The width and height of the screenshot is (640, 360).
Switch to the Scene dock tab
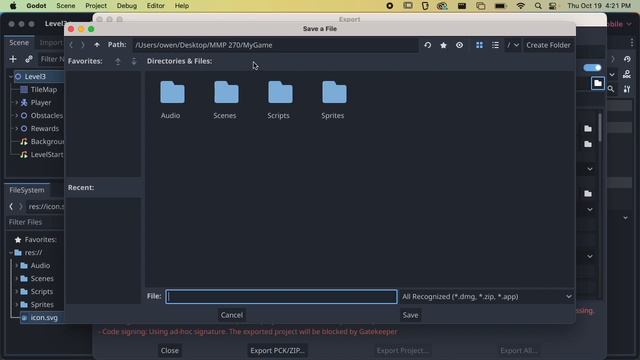pos(19,42)
